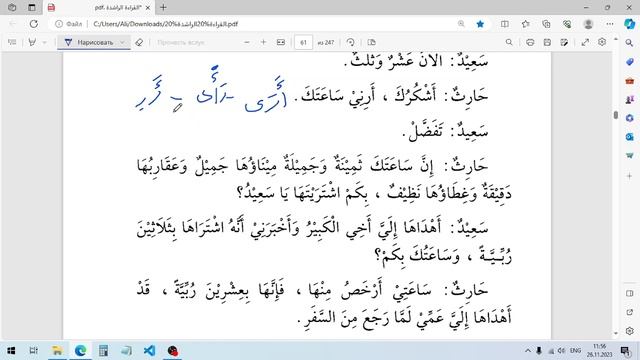Zoom in with the plus button
This screenshot has height=360, width=640.
point(264,42)
